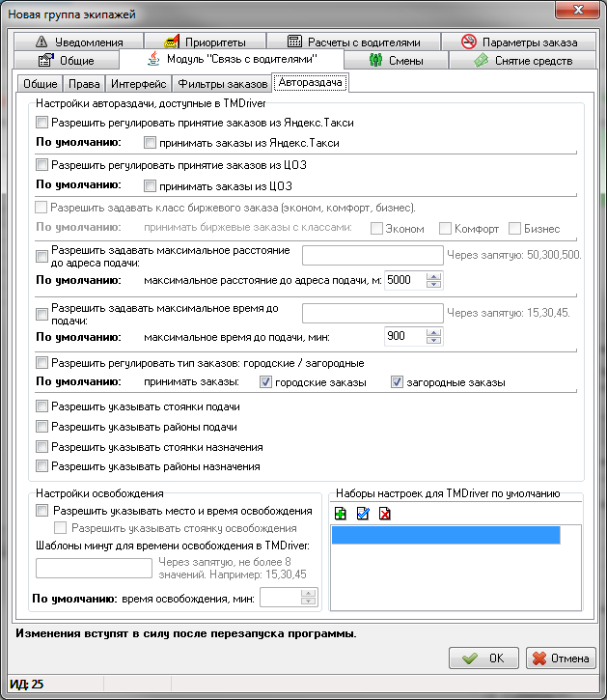Uncheck the городские заказы checkbox
The width and height of the screenshot is (607, 700).
pyautogui.click(x=266, y=382)
